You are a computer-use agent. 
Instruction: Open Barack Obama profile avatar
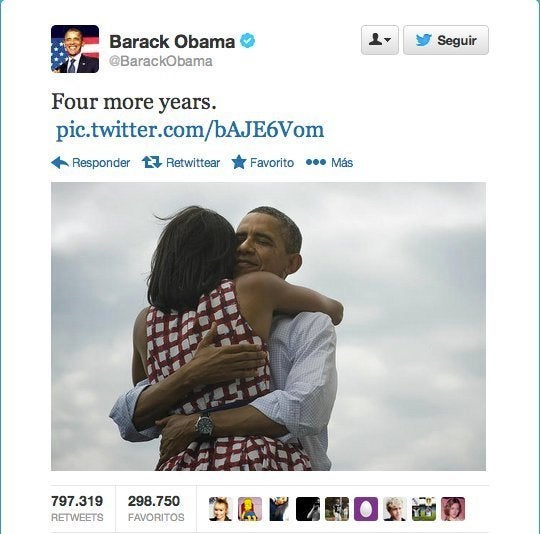tap(75, 49)
